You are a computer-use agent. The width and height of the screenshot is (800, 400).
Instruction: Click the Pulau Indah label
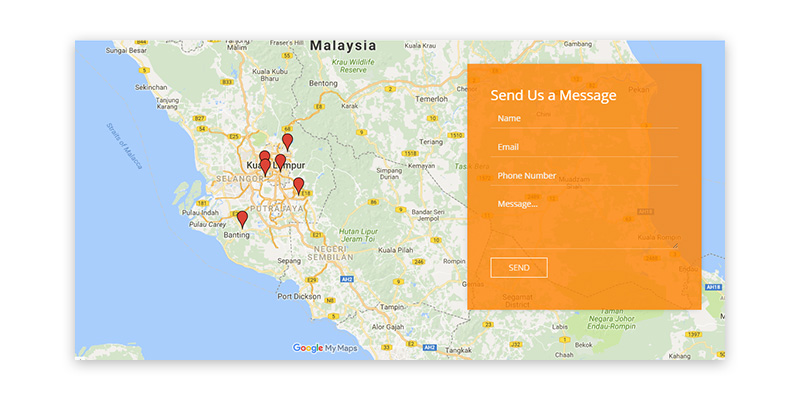click(201, 213)
